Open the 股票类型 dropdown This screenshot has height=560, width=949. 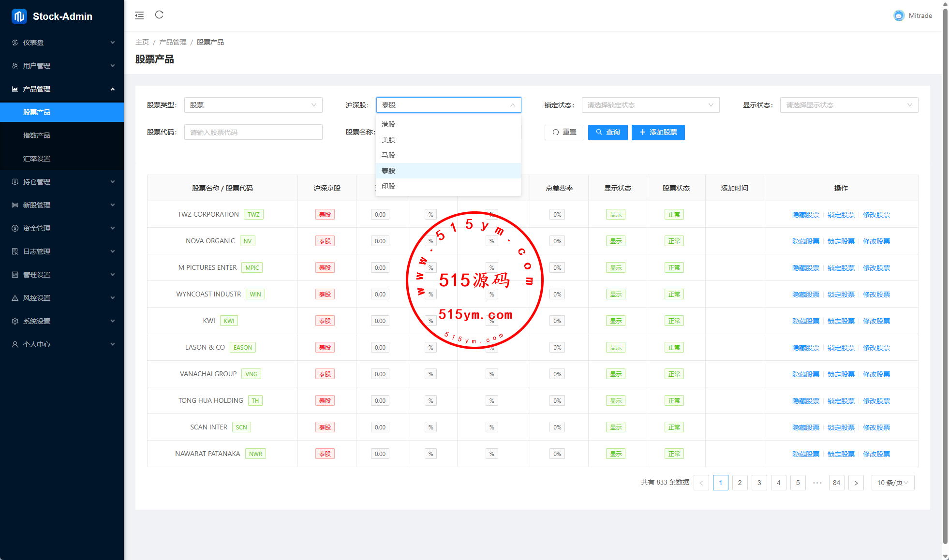(253, 105)
